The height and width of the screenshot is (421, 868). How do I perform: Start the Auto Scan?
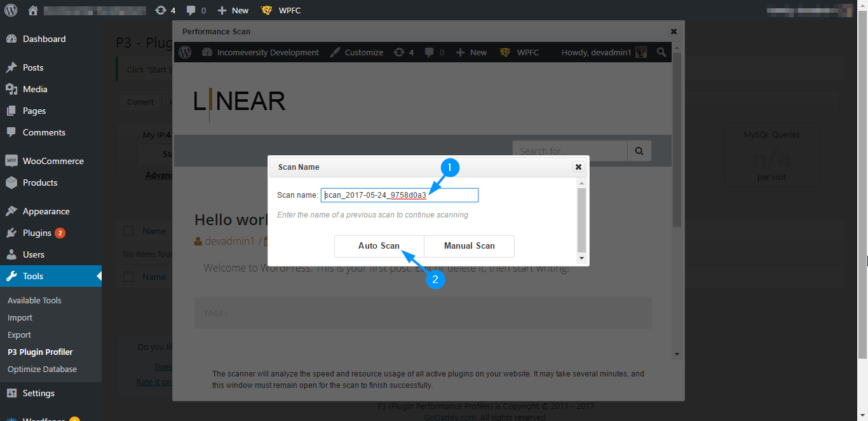379,246
